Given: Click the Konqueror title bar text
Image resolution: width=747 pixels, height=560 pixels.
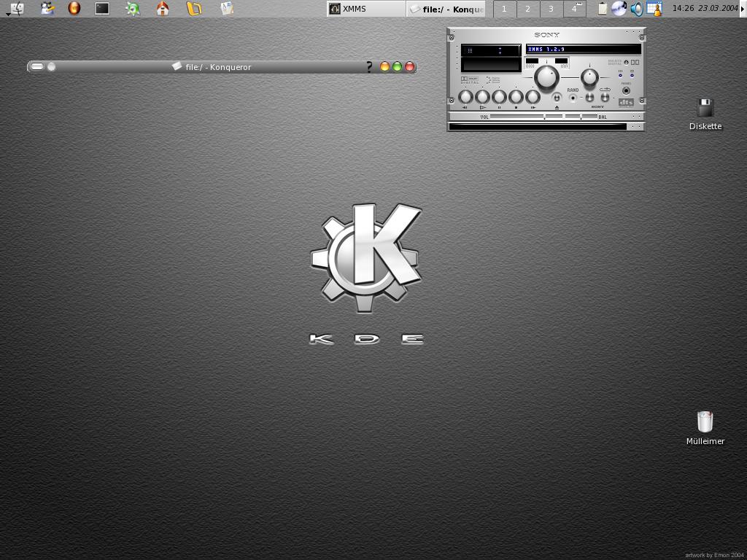Looking at the screenshot, I should point(218,67).
